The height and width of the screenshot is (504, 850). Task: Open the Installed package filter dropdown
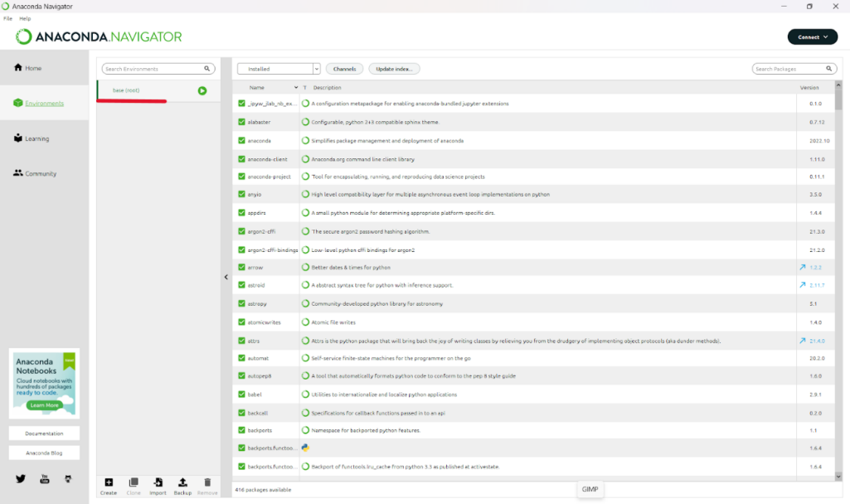pyautogui.click(x=279, y=69)
